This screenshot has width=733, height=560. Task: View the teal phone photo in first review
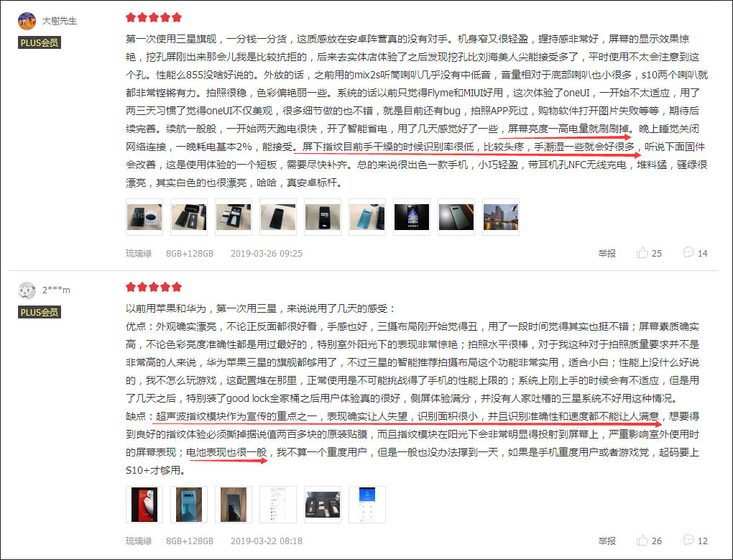click(367, 217)
